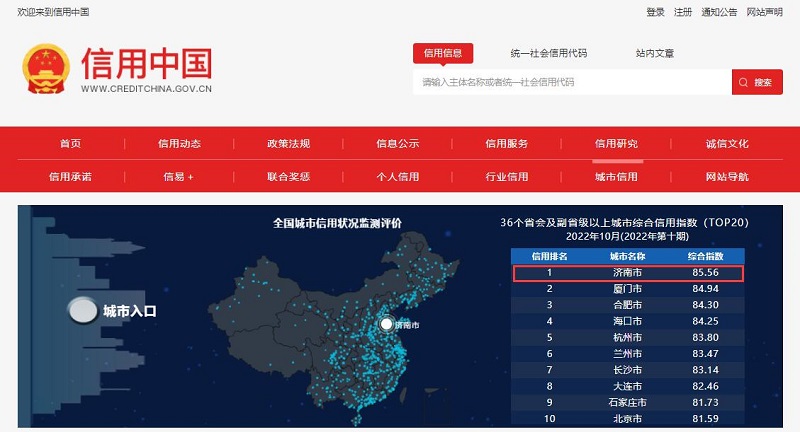Click the red 搜索 button
Viewport: 800px width, 432px height.
[757, 82]
